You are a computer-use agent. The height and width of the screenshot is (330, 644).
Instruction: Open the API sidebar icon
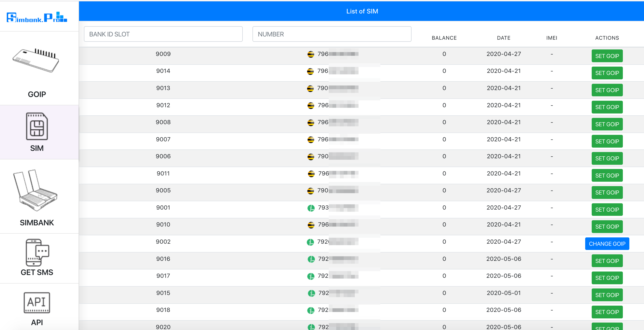click(x=37, y=303)
